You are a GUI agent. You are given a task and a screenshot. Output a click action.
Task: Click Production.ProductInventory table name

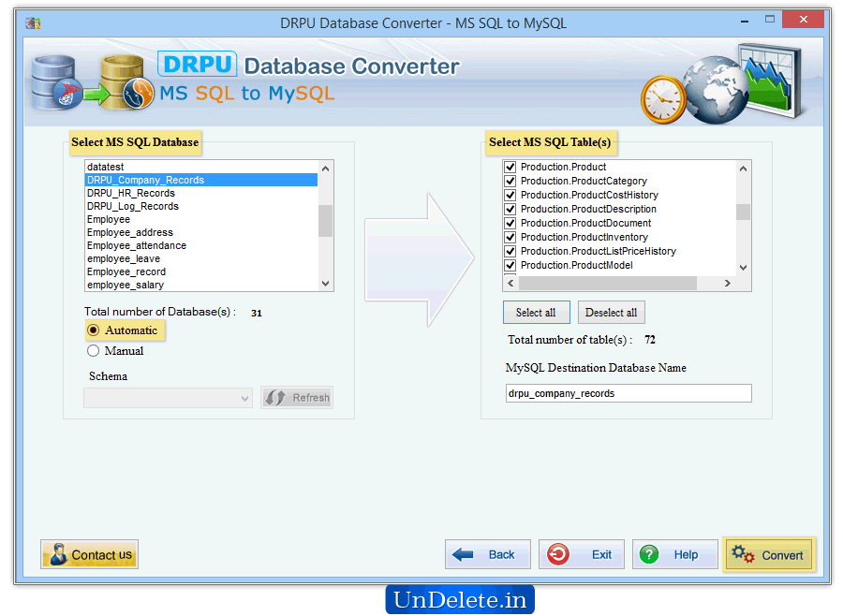tap(584, 237)
